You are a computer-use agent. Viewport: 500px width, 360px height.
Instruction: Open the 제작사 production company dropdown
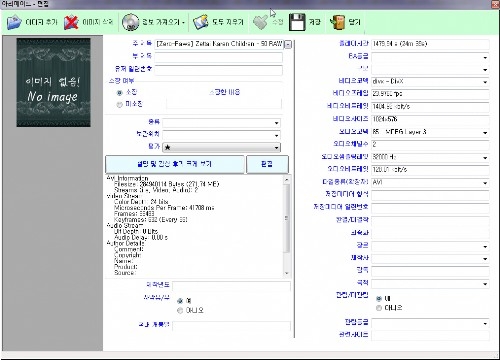pos(485,259)
